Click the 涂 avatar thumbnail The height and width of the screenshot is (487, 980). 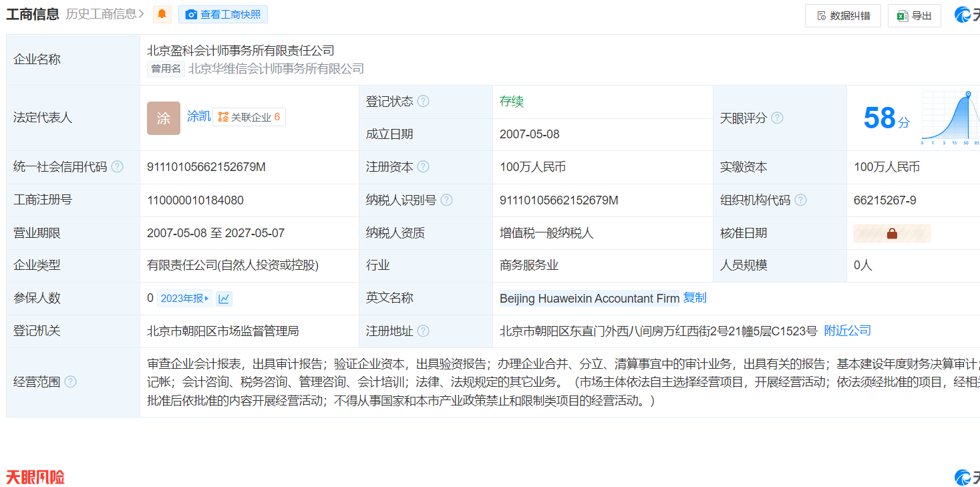pyautogui.click(x=164, y=118)
